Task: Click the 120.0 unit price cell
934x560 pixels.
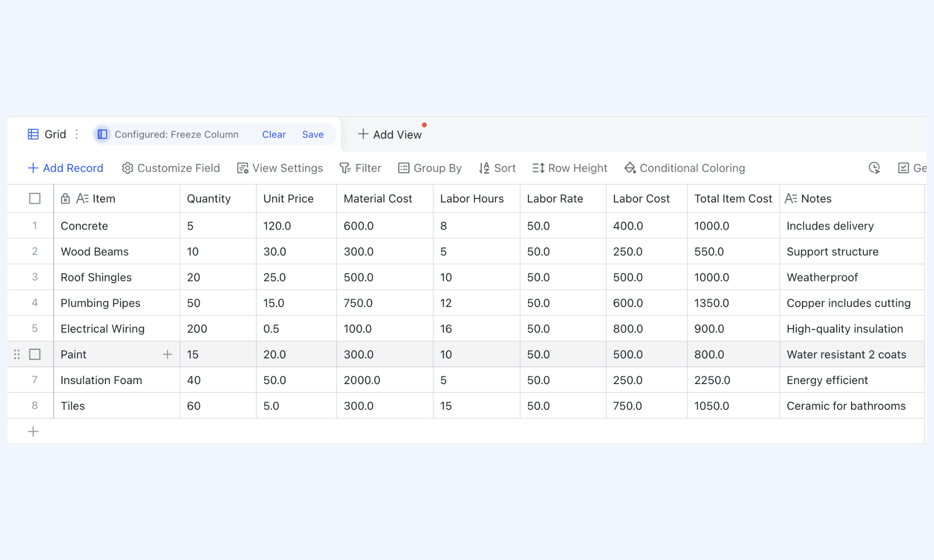Action: coord(297,226)
